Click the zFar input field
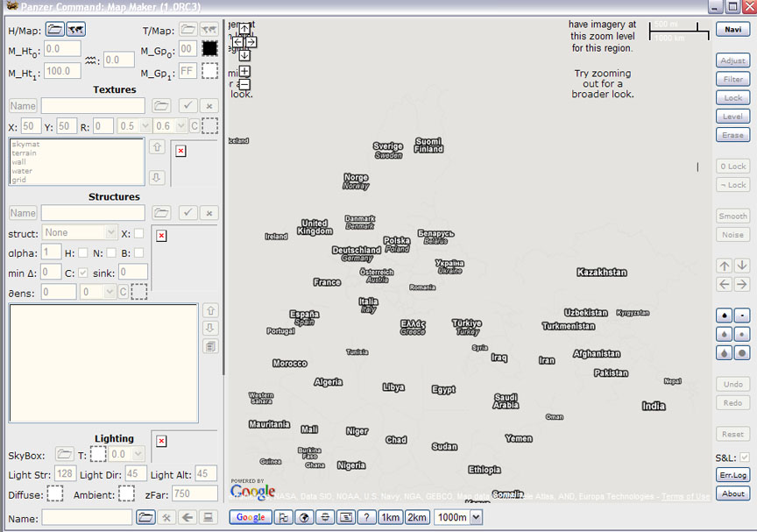The width and height of the screenshot is (757, 532). click(195, 493)
